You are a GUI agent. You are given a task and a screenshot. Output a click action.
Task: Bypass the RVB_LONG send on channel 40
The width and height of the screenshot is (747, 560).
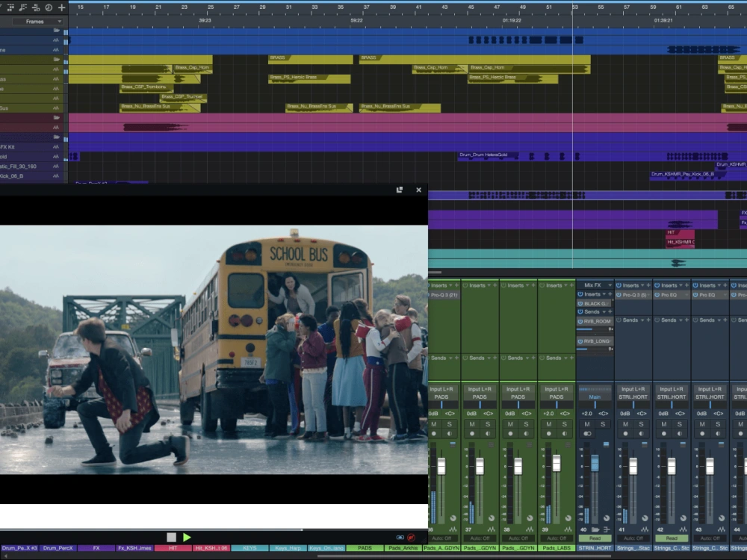580,341
